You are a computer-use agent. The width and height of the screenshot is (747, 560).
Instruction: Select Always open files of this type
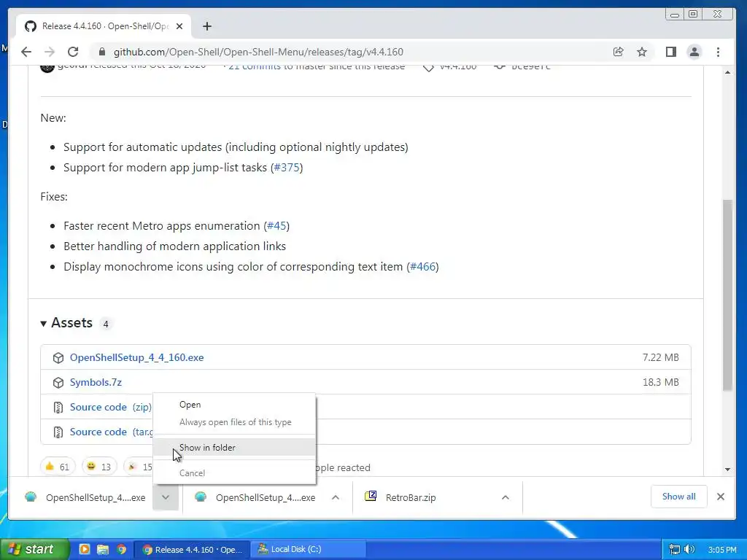pos(234,422)
